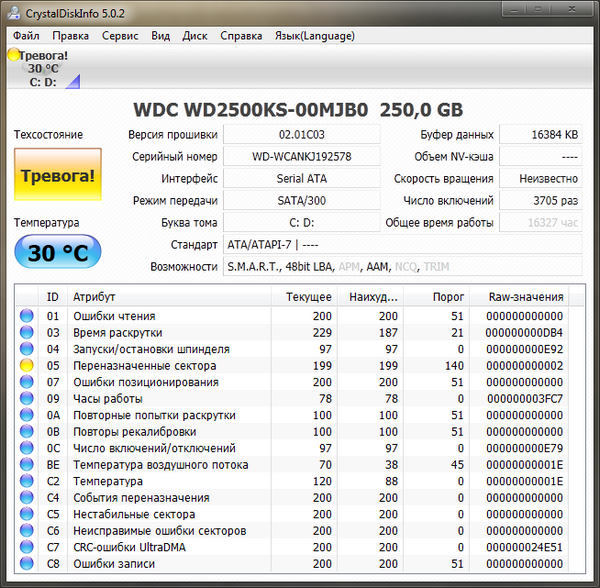Click status orb for Запуски/остановки шпинделя
Viewport: 600px width, 588px height.
(26, 349)
